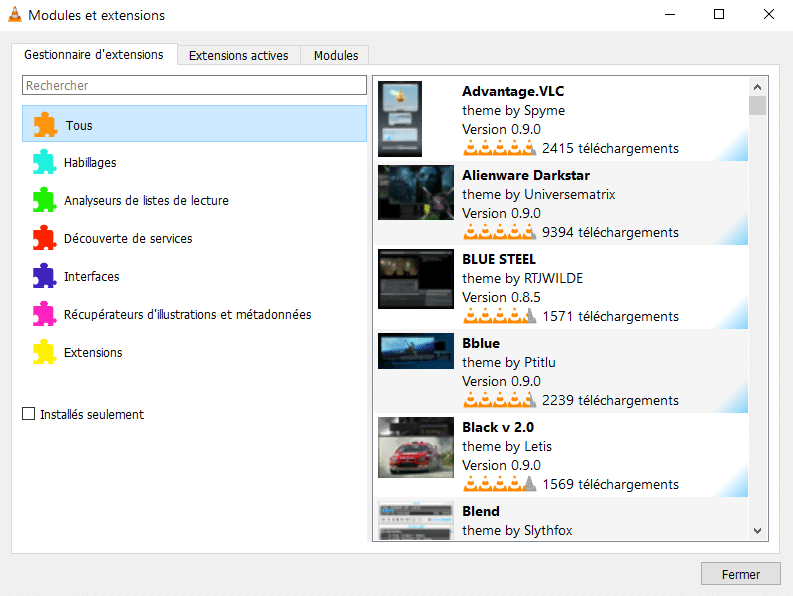Click 'theme by RTJWILDE' text
793x596 pixels.
[x=522, y=278]
